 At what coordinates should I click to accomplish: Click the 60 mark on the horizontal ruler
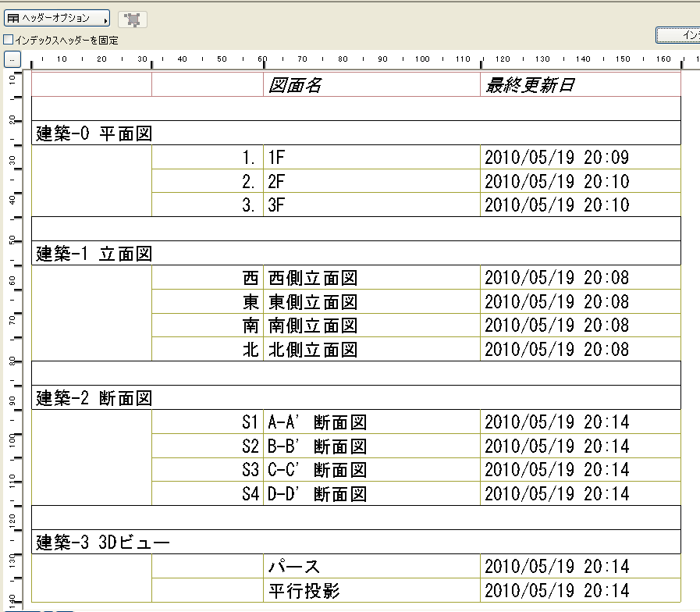(x=262, y=58)
